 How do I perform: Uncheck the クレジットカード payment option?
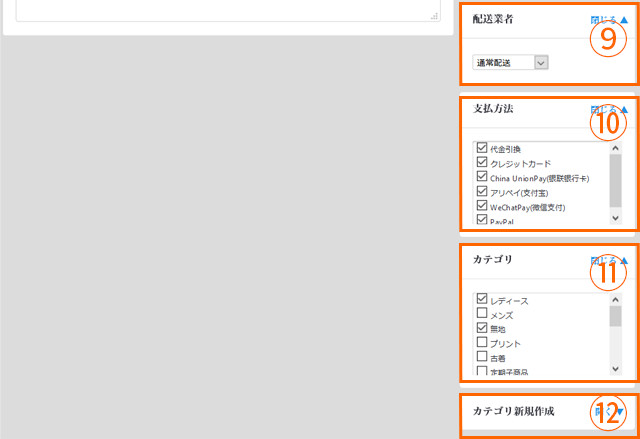click(x=482, y=163)
